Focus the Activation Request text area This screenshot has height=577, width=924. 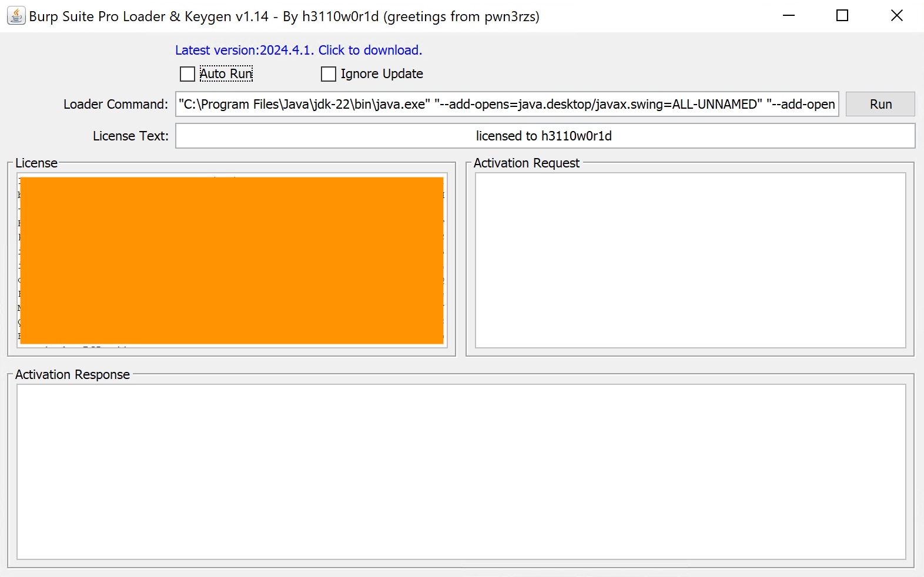pyautogui.click(x=691, y=260)
